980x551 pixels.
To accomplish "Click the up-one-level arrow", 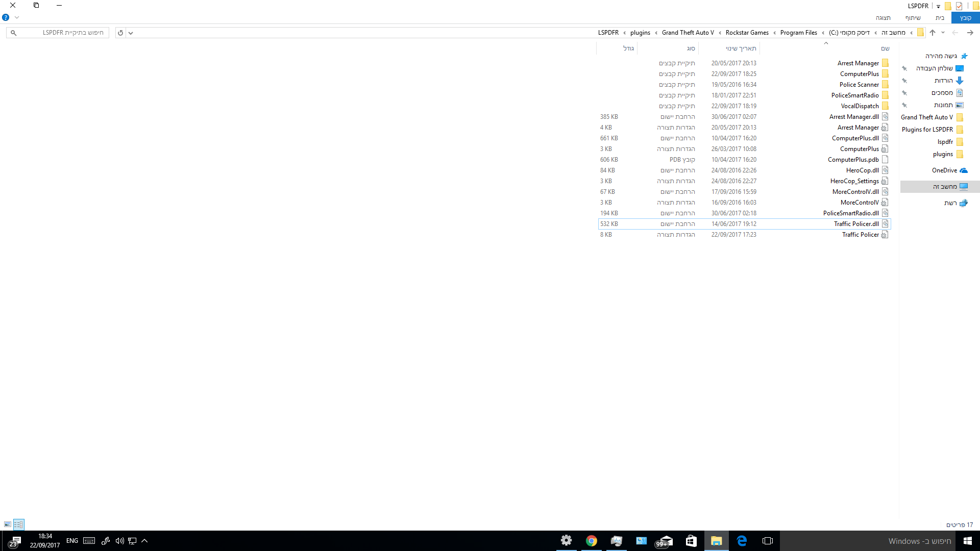I will click(x=933, y=33).
